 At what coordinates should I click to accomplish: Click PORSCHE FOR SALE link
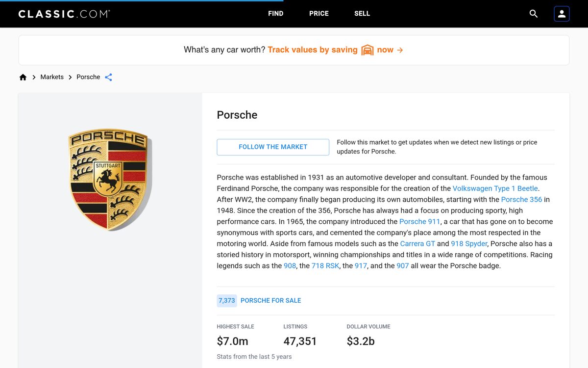(271, 301)
